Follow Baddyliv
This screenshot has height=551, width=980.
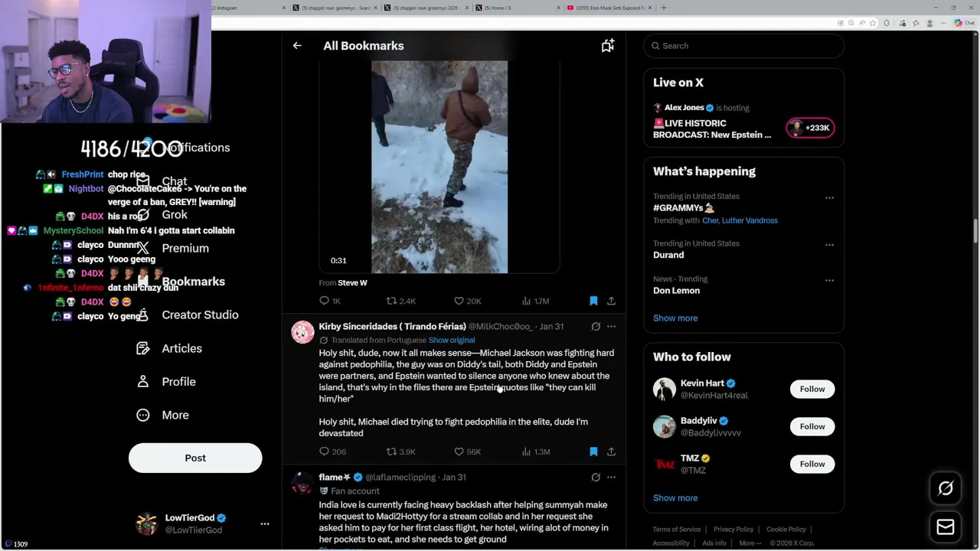click(812, 427)
